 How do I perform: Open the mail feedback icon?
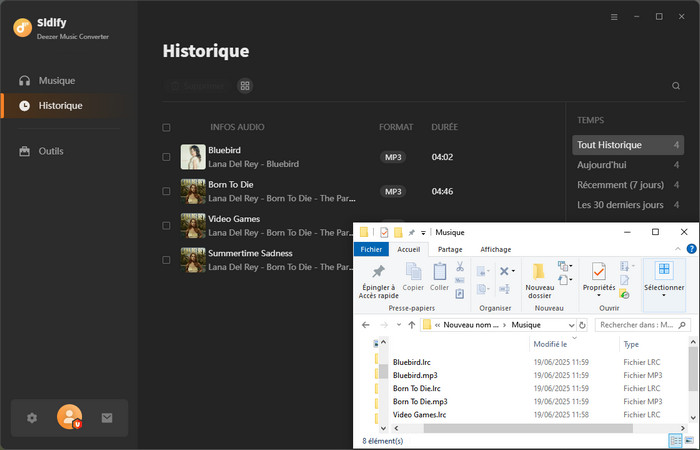(x=107, y=418)
